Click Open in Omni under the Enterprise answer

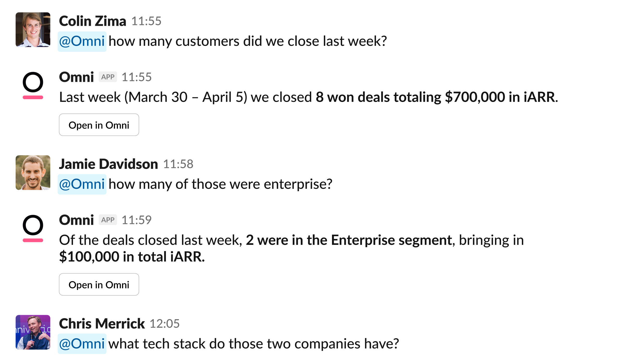pyautogui.click(x=99, y=284)
